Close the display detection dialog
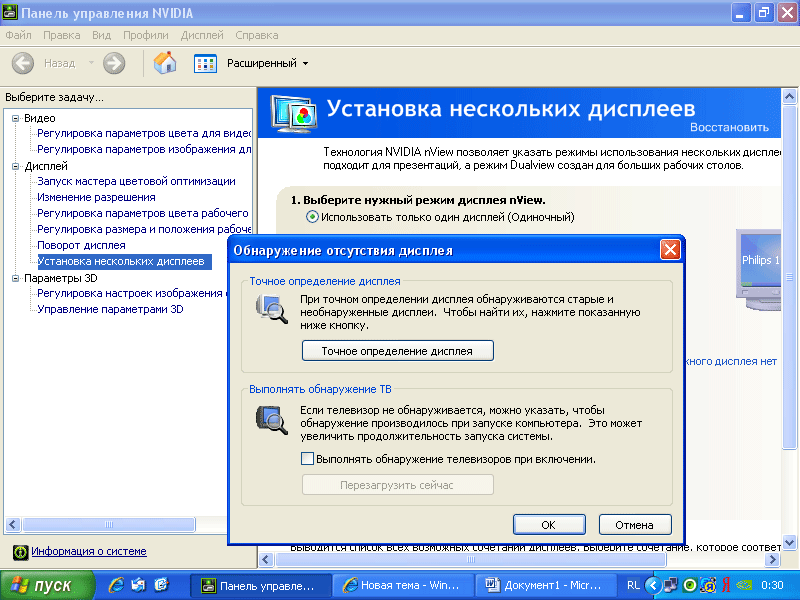 point(670,250)
